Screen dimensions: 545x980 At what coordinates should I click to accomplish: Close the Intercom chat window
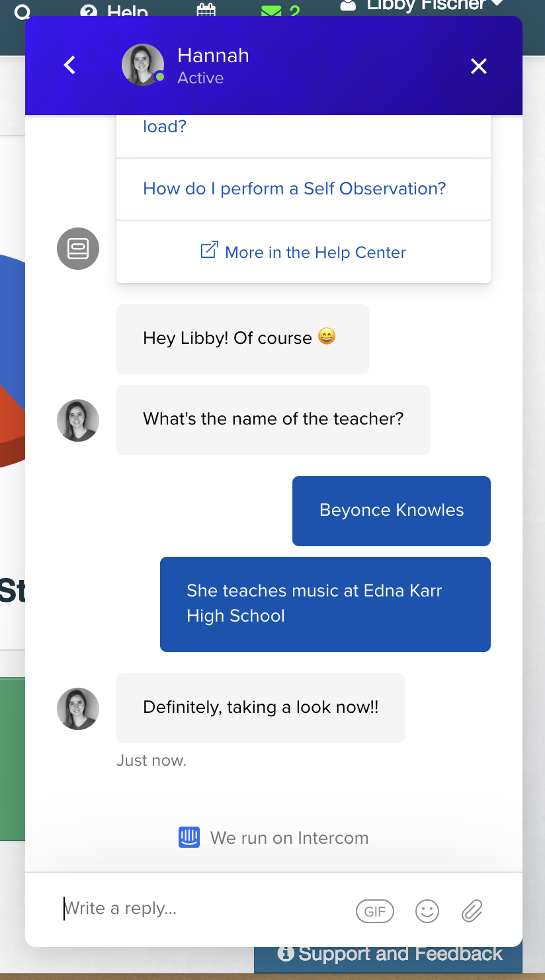478,66
